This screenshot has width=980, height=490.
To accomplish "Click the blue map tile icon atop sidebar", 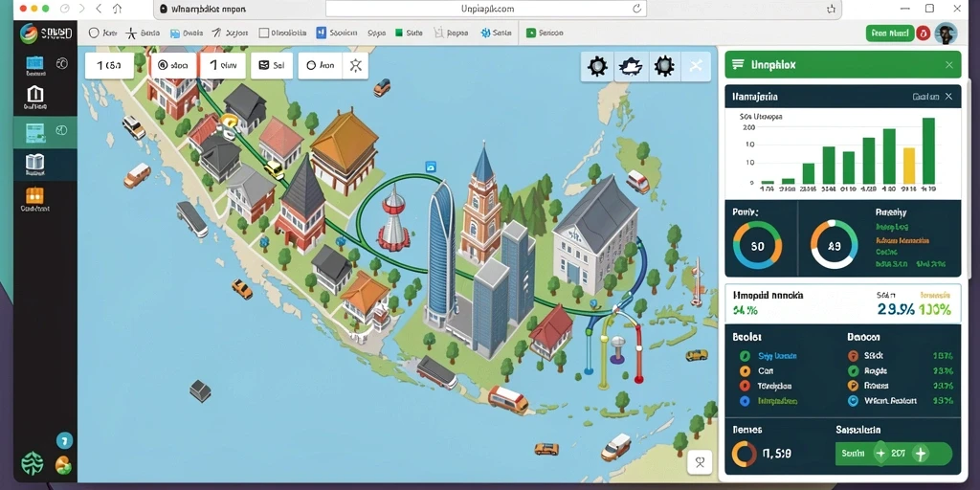I will (x=34, y=63).
